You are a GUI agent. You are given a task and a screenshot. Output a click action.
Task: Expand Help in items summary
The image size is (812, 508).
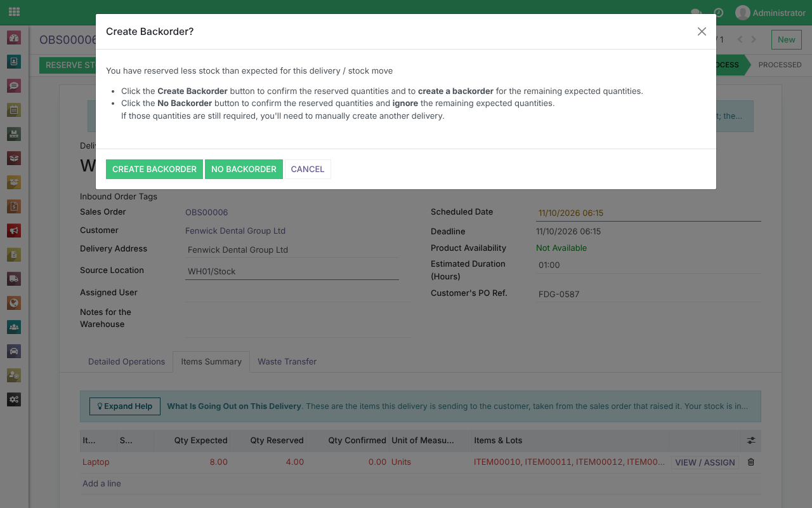[x=124, y=406]
